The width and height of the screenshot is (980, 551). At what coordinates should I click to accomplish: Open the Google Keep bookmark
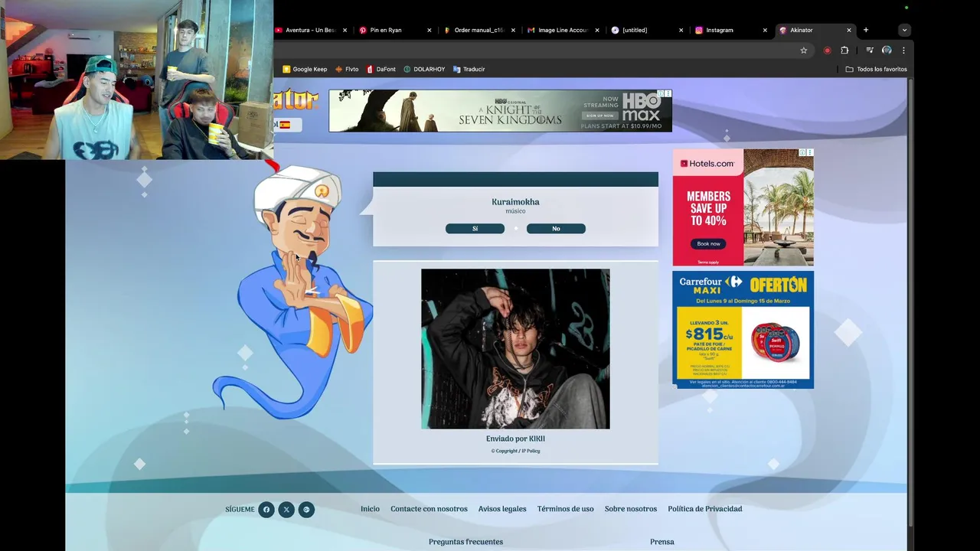coord(305,69)
